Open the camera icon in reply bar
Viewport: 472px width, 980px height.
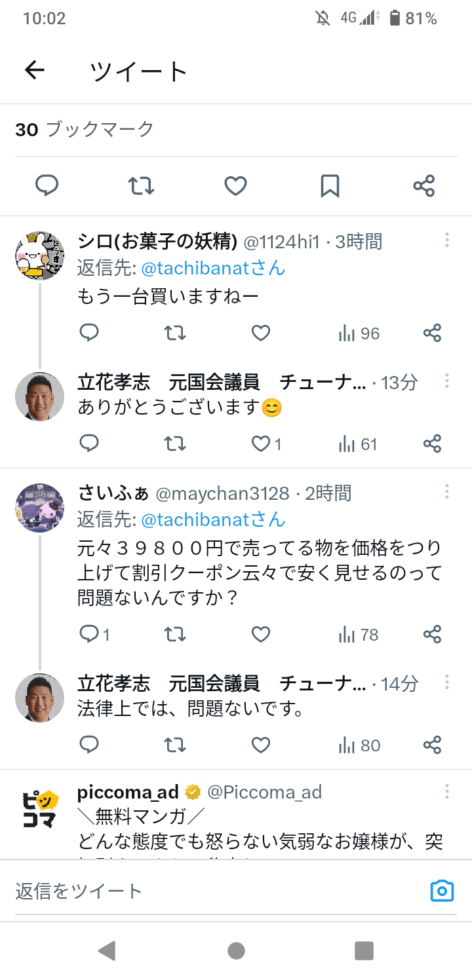(442, 891)
